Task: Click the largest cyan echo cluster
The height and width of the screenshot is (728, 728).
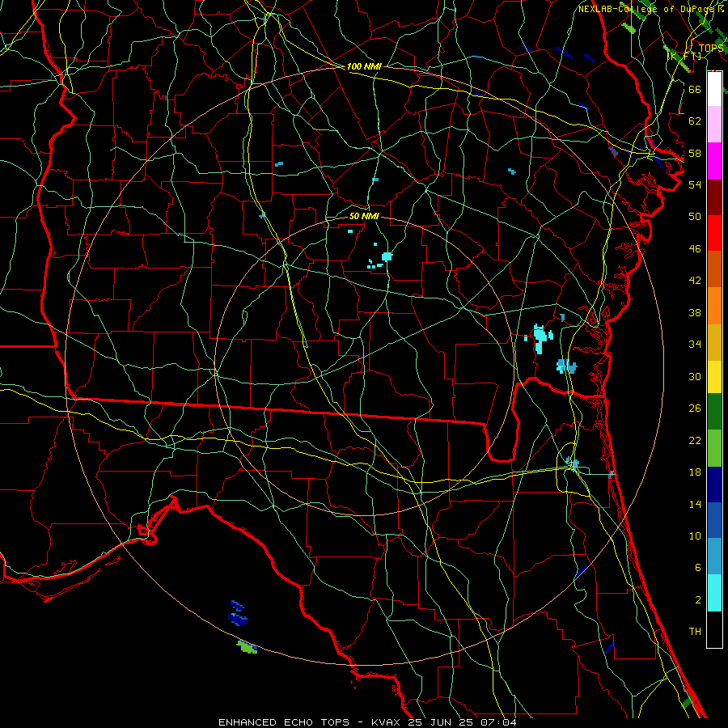Action: (540, 339)
